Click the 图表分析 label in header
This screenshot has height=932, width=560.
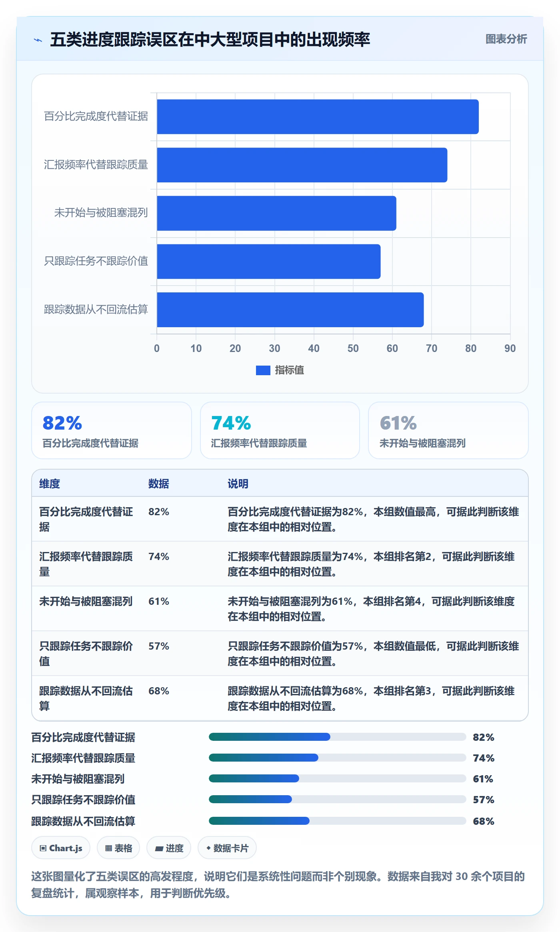pos(506,39)
